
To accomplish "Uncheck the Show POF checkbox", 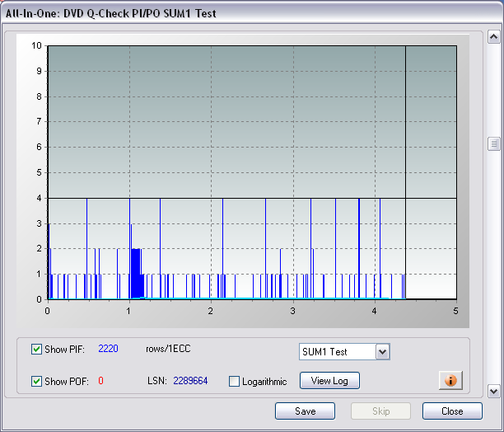I will pos(36,382).
